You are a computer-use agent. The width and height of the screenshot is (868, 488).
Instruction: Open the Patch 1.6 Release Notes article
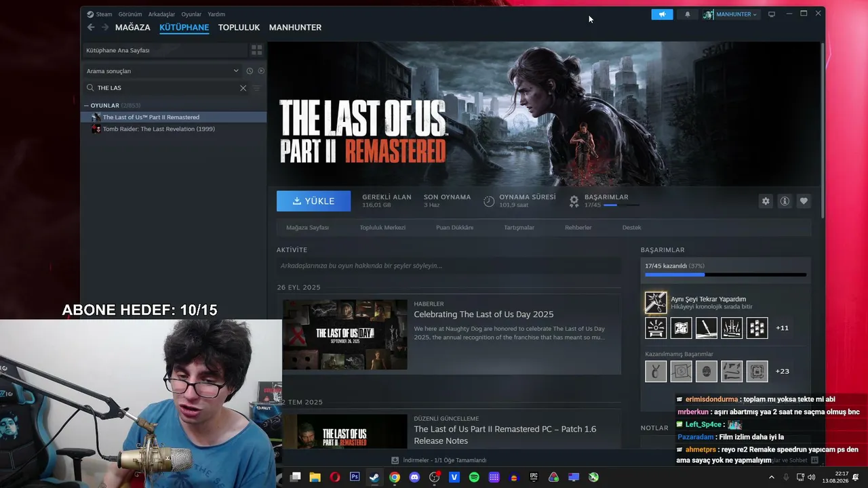[x=505, y=434]
